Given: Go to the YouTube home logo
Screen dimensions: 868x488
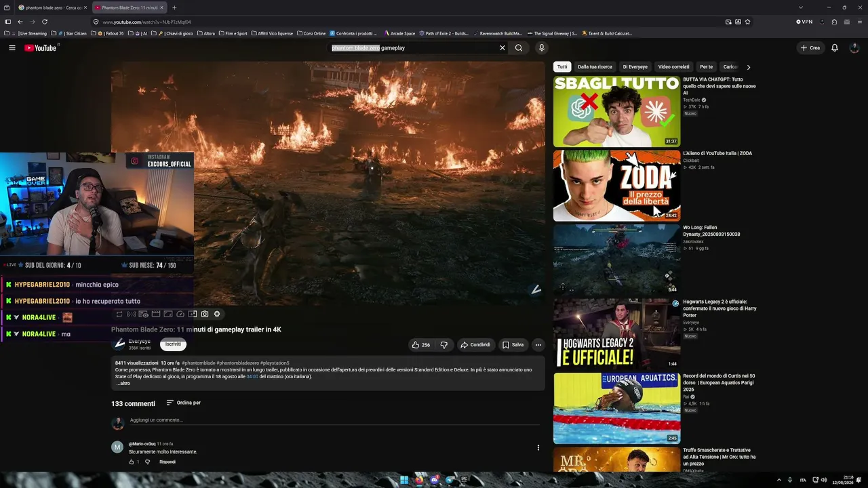Looking at the screenshot, I should tap(41, 48).
